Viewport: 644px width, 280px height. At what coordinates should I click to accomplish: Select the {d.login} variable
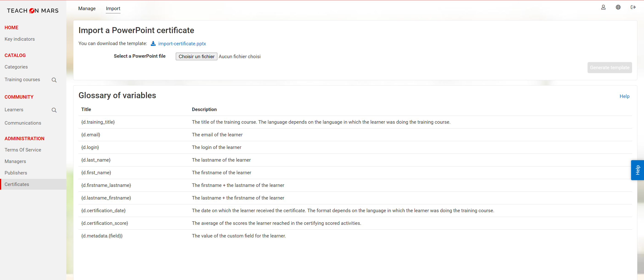[x=90, y=147]
